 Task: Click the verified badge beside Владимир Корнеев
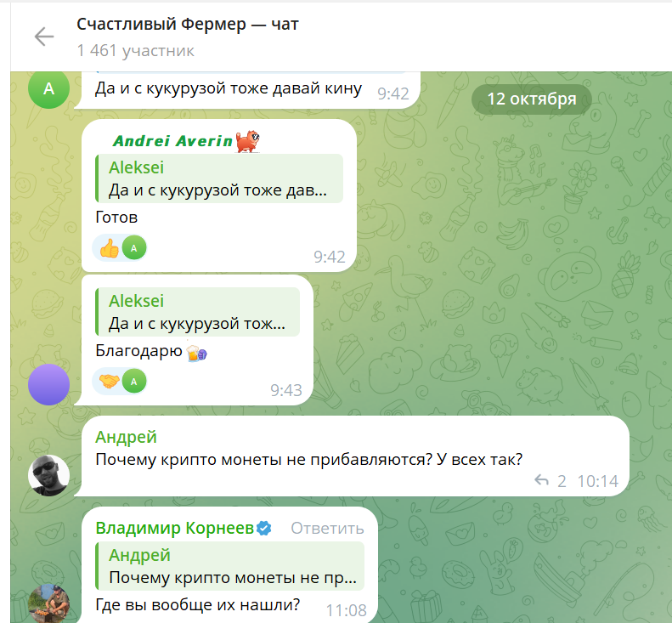[264, 528]
